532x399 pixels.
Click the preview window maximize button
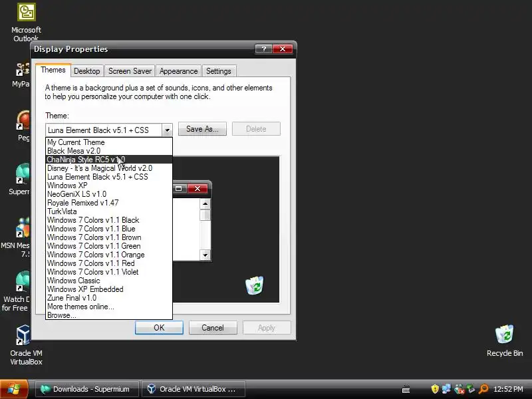coord(179,188)
